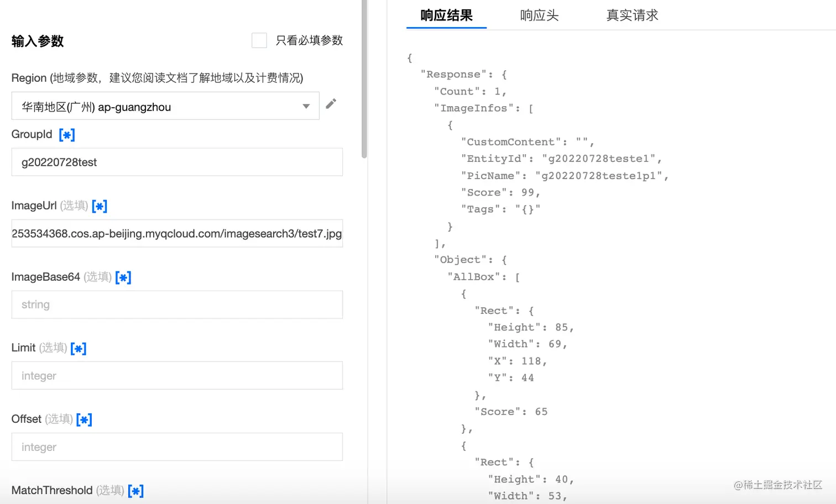Image resolution: width=836 pixels, height=504 pixels.
Task: Enable the 只看必填参数 checkbox
Action: coord(259,40)
